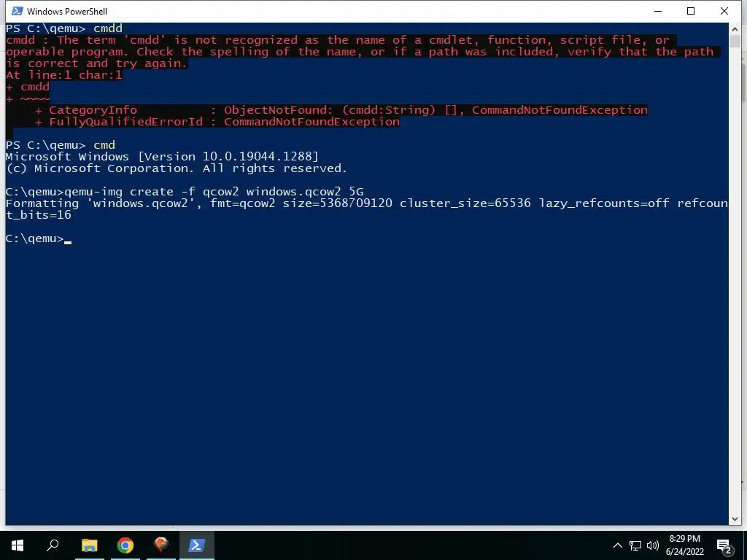Open network status tray icon

pyautogui.click(x=635, y=545)
